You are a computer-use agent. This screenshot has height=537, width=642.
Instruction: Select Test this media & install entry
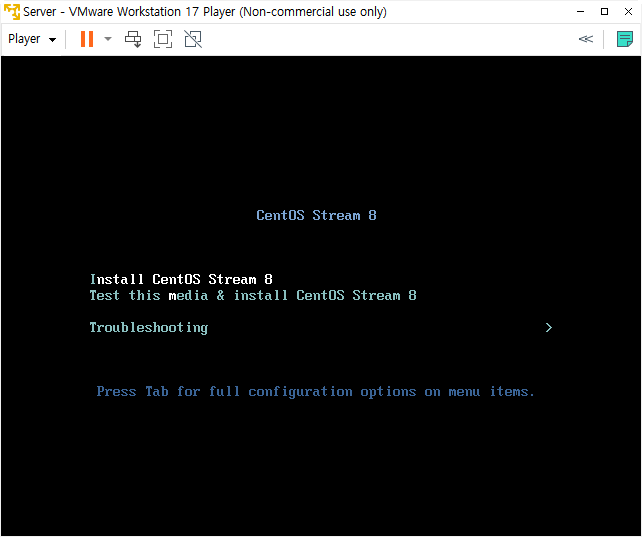coord(253,296)
